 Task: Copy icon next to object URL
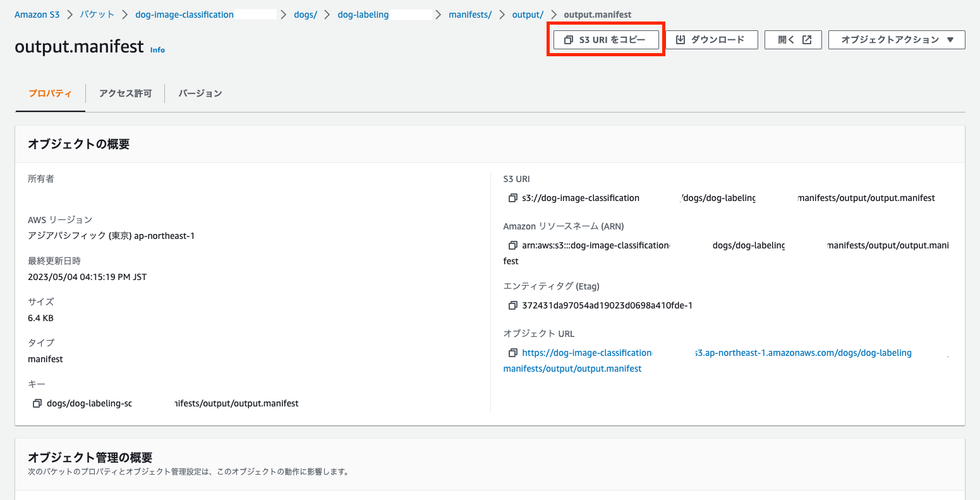pyautogui.click(x=512, y=353)
